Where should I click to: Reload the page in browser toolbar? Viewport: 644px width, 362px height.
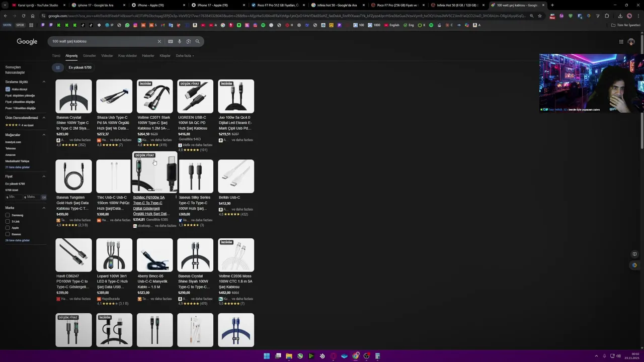coord(23,16)
